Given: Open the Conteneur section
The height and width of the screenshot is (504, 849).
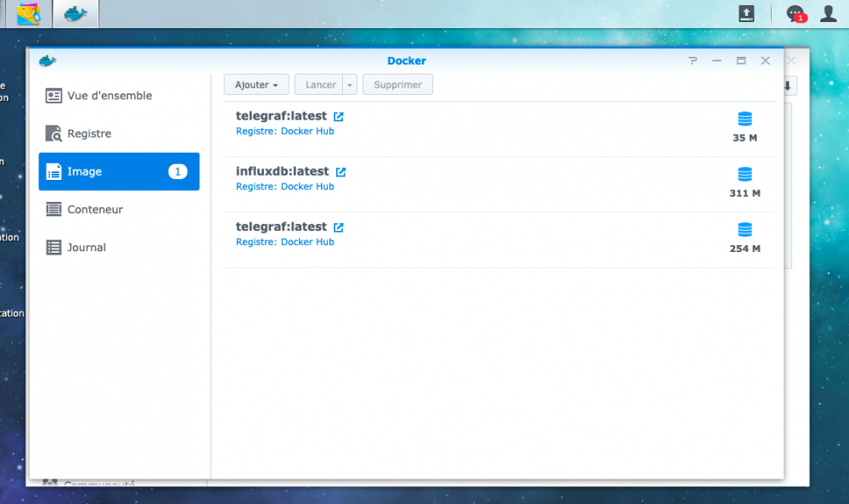Looking at the screenshot, I should (x=119, y=210).
